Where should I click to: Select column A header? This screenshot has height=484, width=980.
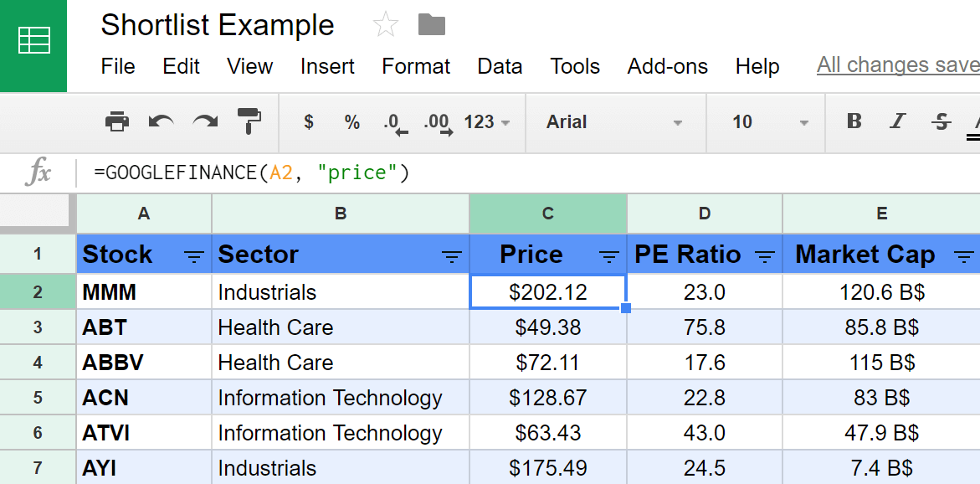[144, 214]
